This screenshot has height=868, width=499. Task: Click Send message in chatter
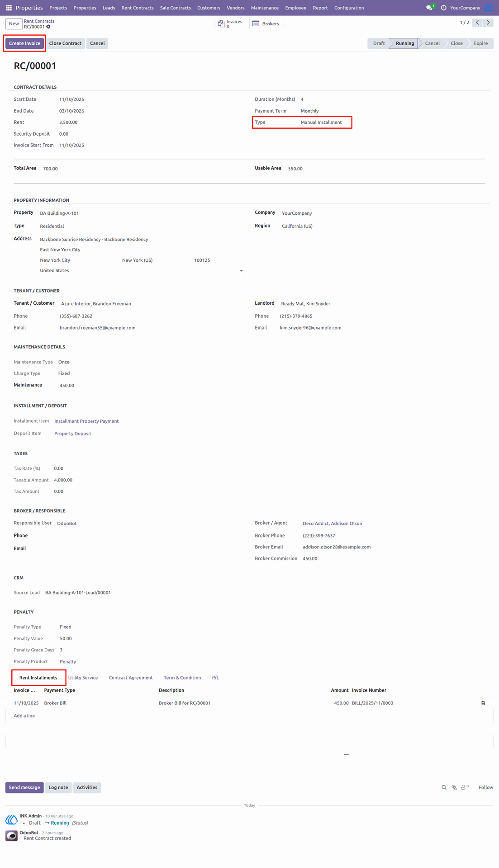tap(24, 788)
